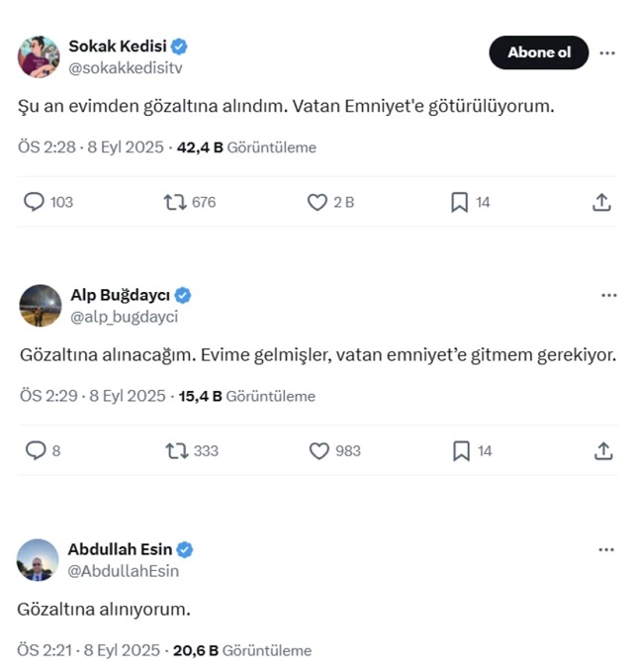
Task: Open Abdullah Esin's profile name link
Action: (120, 549)
